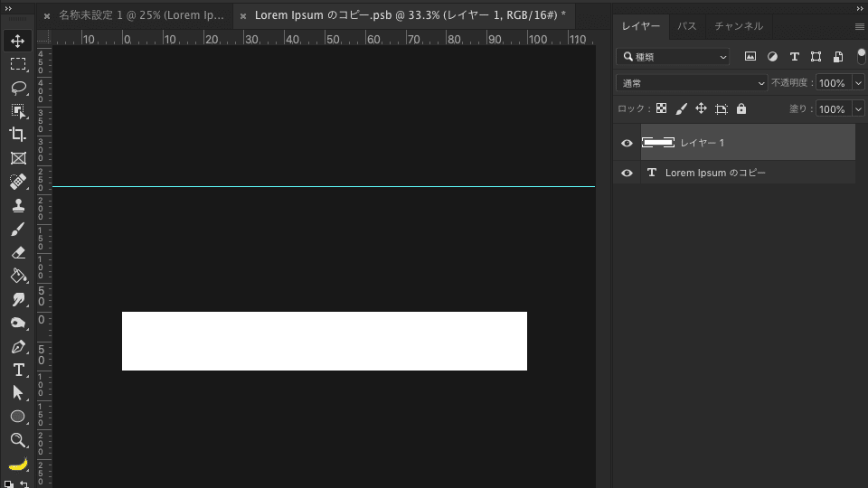
Task: Select the Type tool
Action: [x=18, y=370]
